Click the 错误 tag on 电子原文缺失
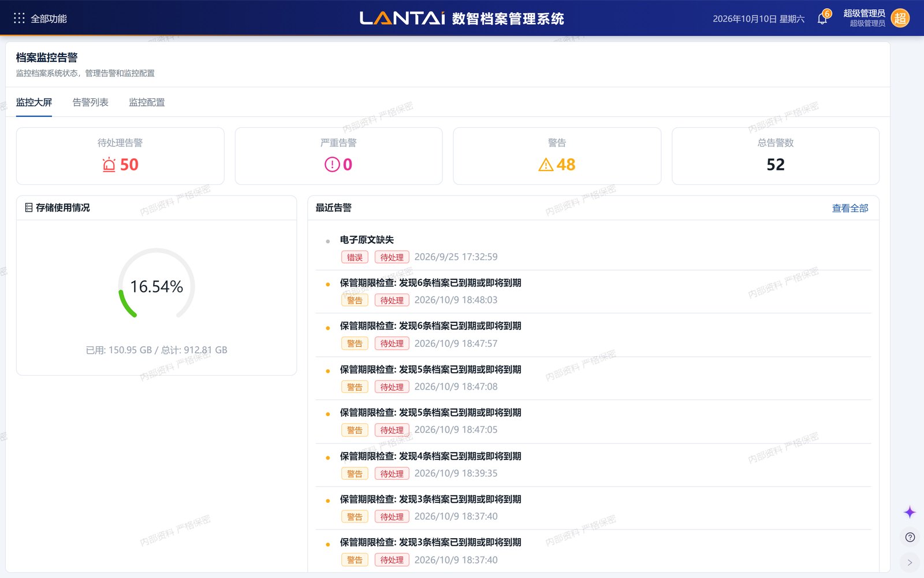 click(x=355, y=257)
